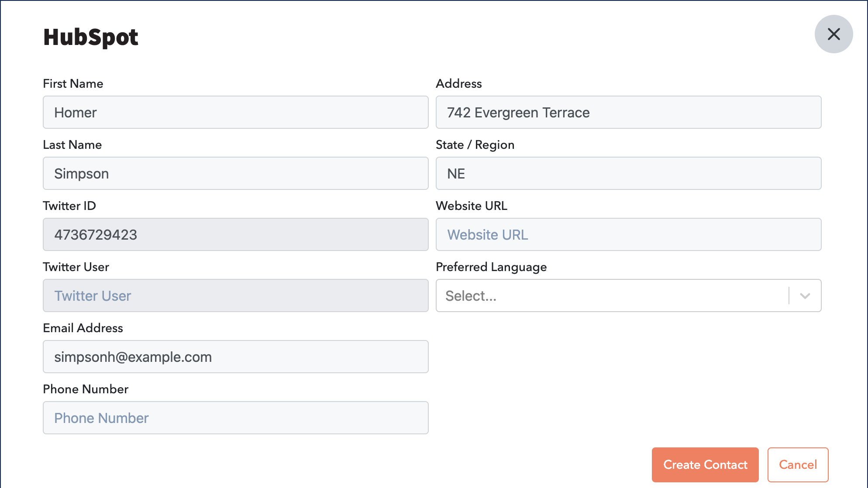The image size is (868, 488).
Task: Open the Preferred Language Select box
Action: click(611, 296)
